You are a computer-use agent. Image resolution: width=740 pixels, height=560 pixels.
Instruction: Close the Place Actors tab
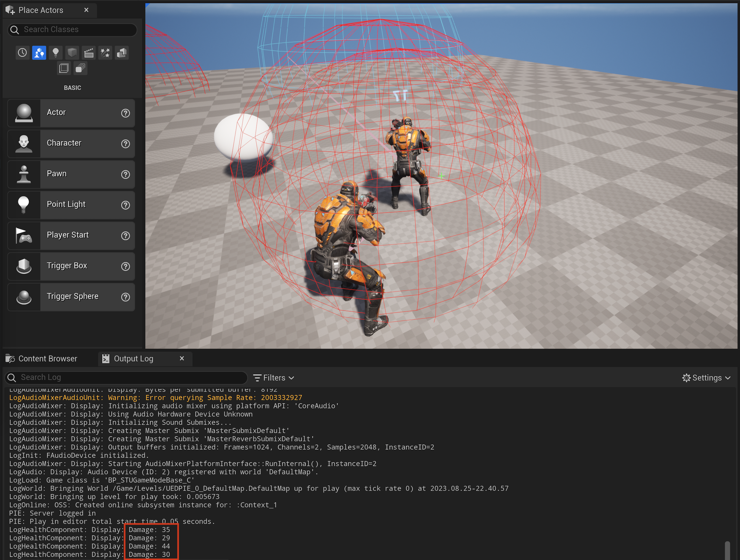pos(86,10)
